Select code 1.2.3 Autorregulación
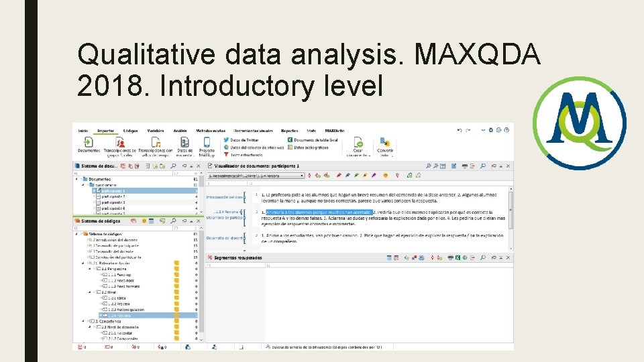Screen dimensions: 644x362 click(126, 310)
